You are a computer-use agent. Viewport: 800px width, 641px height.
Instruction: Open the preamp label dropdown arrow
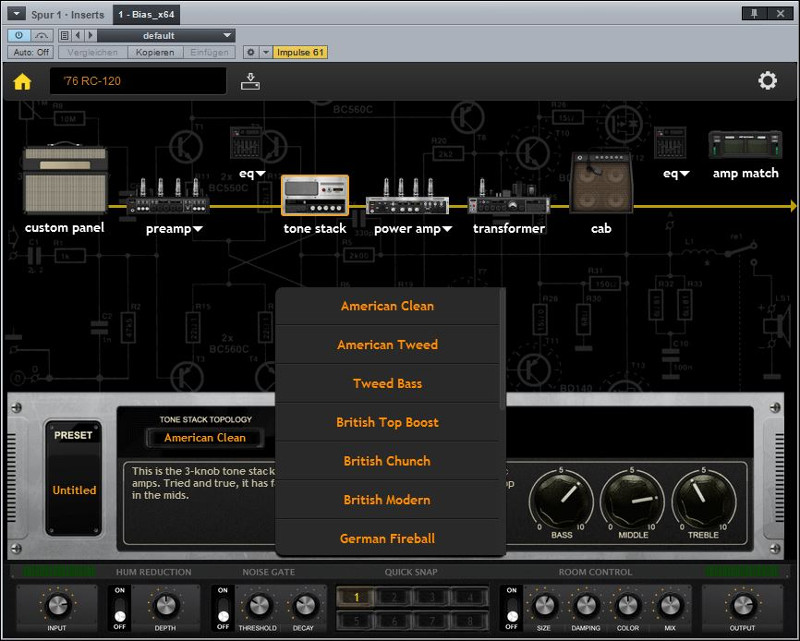[198, 229]
